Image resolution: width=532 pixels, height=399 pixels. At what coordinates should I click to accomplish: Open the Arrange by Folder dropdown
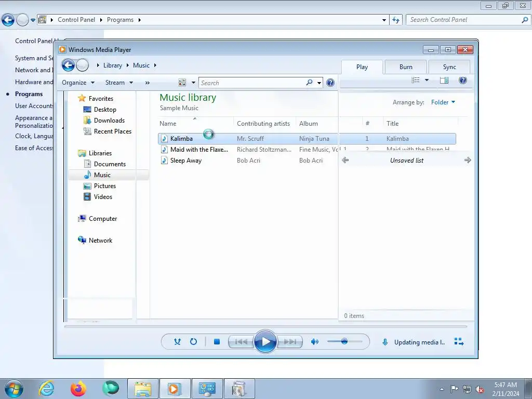tap(443, 102)
